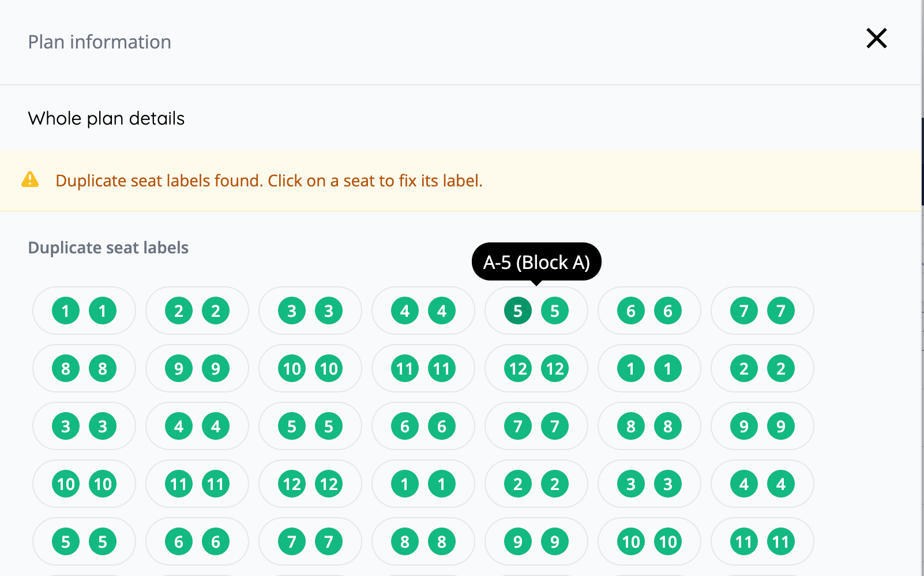Click the left seat labeled 1 in first pair
The height and width of the screenshot is (576, 924).
(x=65, y=311)
